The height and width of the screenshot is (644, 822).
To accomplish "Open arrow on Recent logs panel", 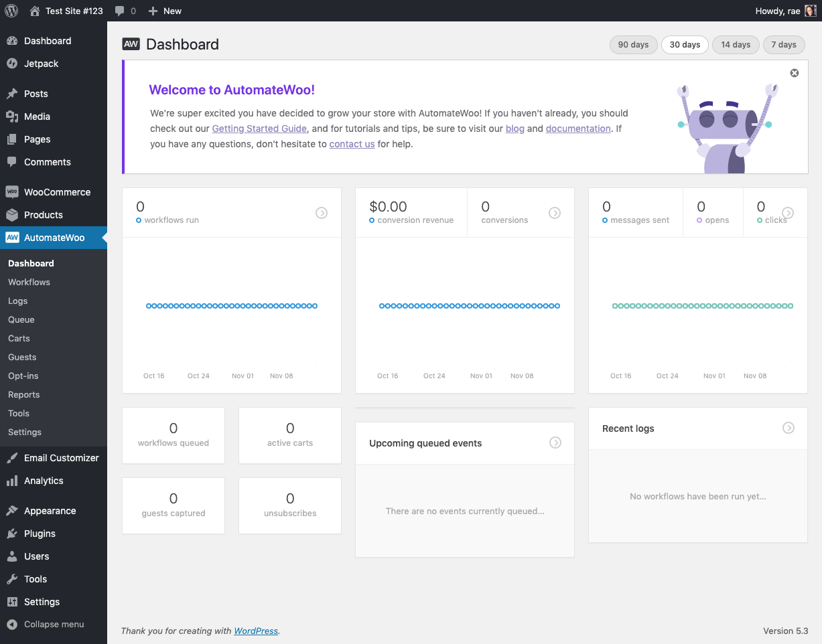I will point(789,428).
